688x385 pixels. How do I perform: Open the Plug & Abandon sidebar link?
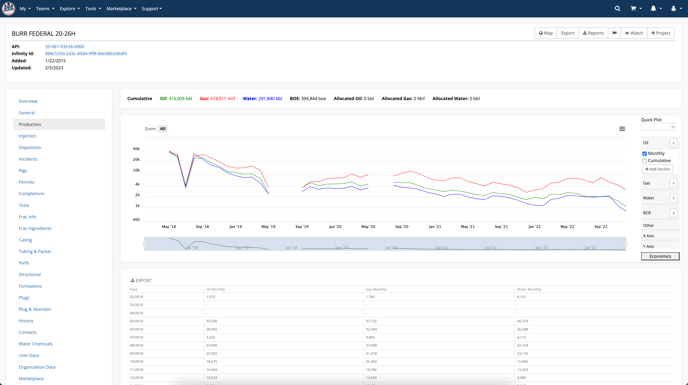35,309
